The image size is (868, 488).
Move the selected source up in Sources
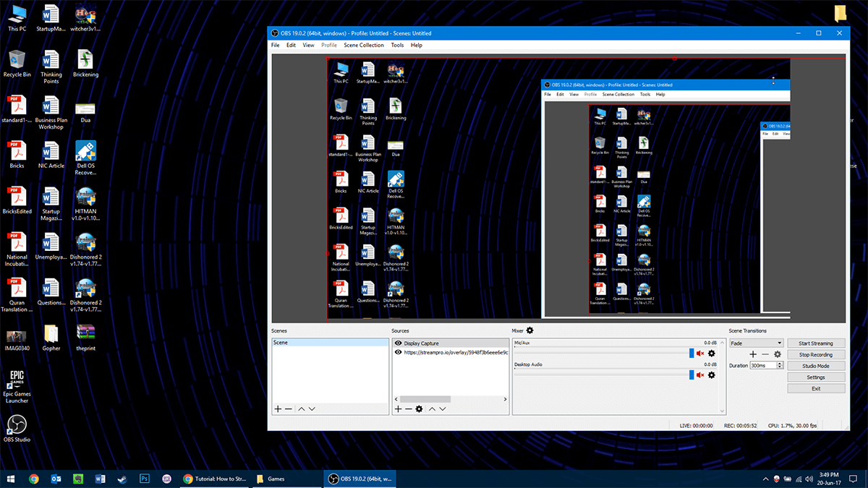[432, 409]
